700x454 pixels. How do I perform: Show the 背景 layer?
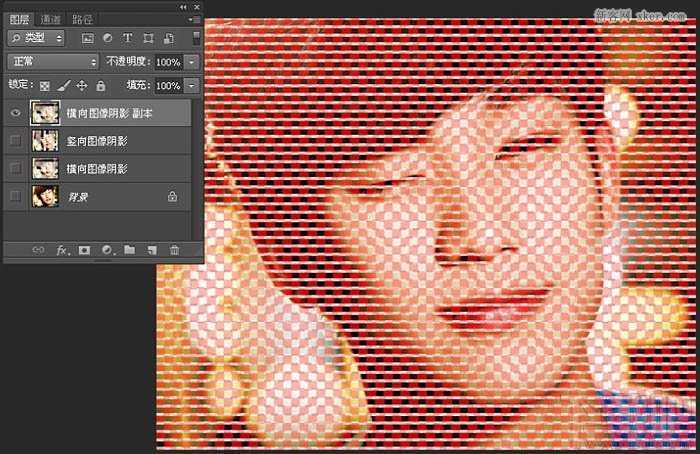pos(16,196)
